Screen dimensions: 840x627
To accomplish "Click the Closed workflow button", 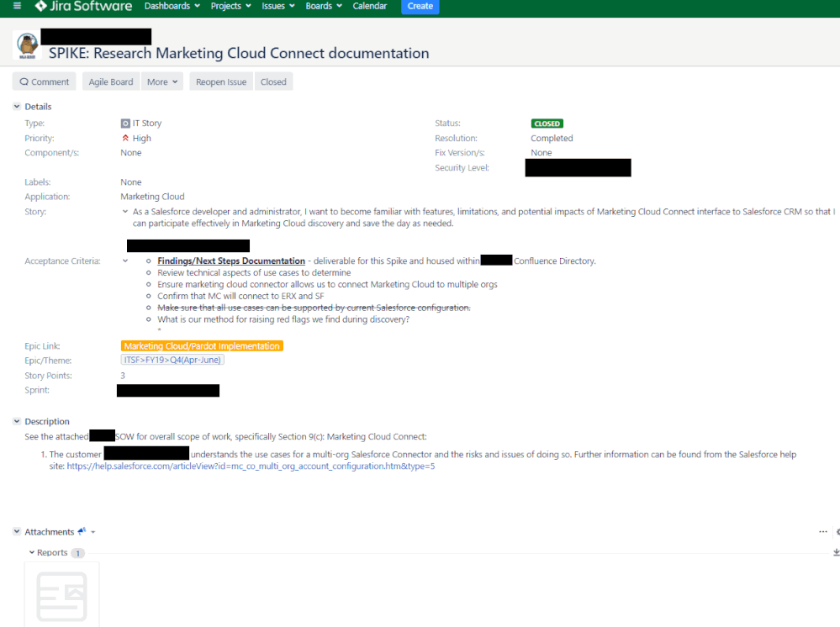I will point(273,82).
